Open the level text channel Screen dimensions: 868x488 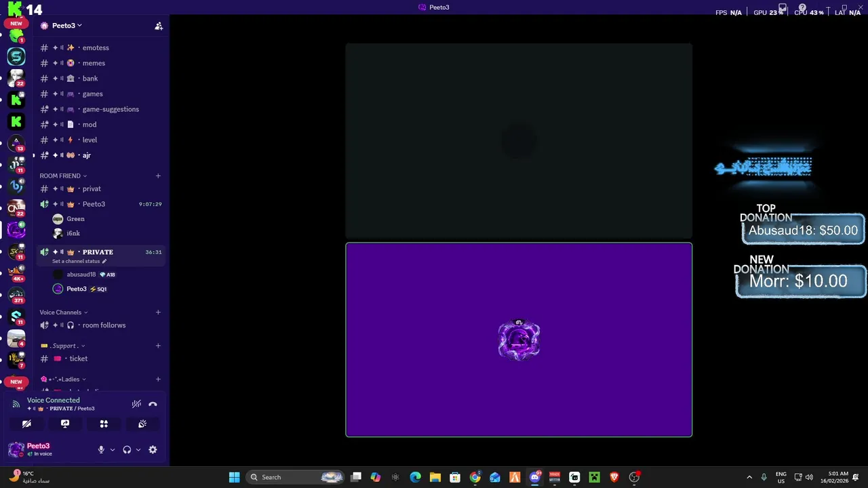pos(99,140)
